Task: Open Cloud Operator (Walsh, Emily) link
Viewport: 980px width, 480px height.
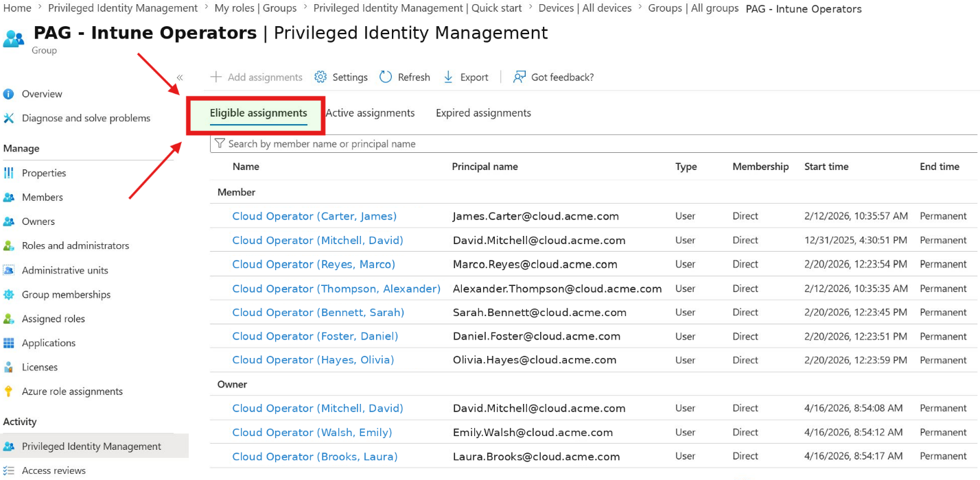Action: coord(312,433)
